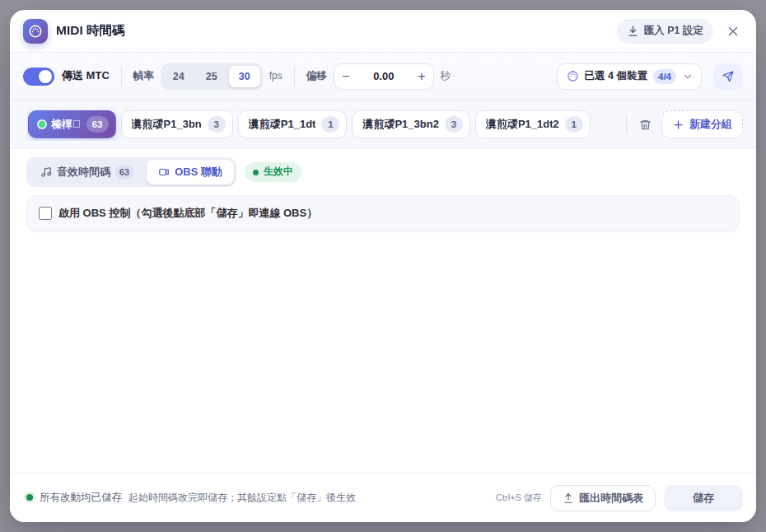Select the P1_1dt2 group tab
The width and height of the screenshot is (766, 532).
pyautogui.click(x=532, y=124)
